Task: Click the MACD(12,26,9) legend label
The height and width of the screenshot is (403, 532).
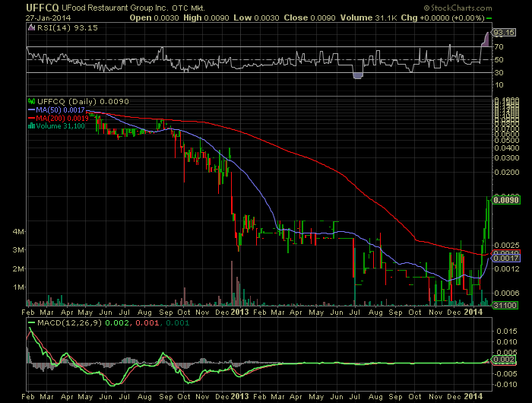Action: coord(69,323)
